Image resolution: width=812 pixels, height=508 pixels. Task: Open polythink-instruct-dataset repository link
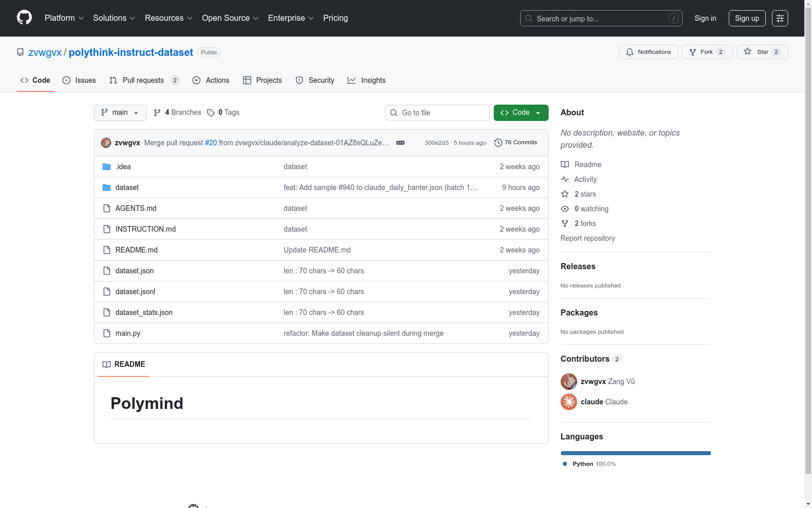click(131, 52)
